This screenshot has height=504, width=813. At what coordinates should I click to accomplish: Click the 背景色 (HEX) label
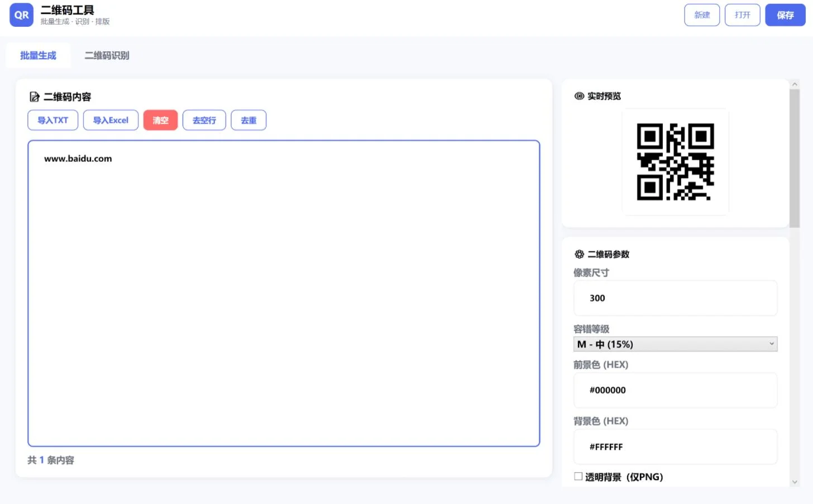click(601, 421)
